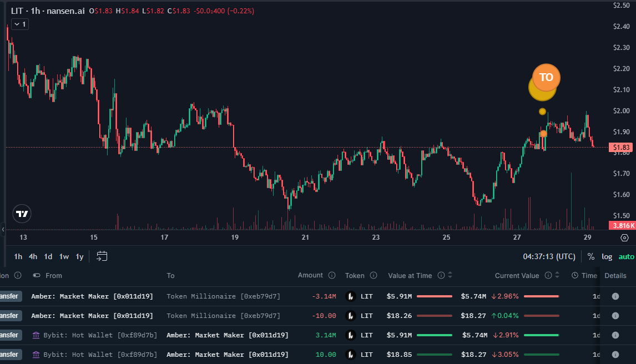
Task: Click LIT token icon in 3.14M row
Action: 350,335
